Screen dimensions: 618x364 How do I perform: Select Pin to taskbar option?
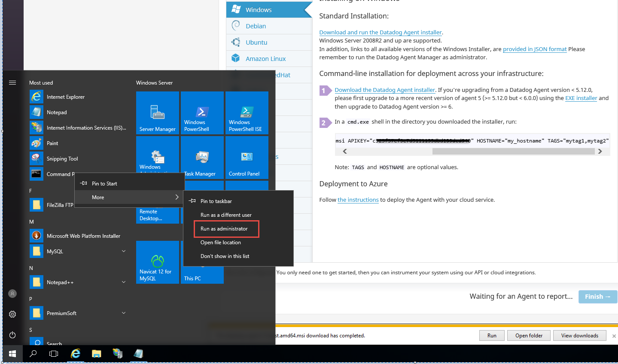pyautogui.click(x=238, y=201)
